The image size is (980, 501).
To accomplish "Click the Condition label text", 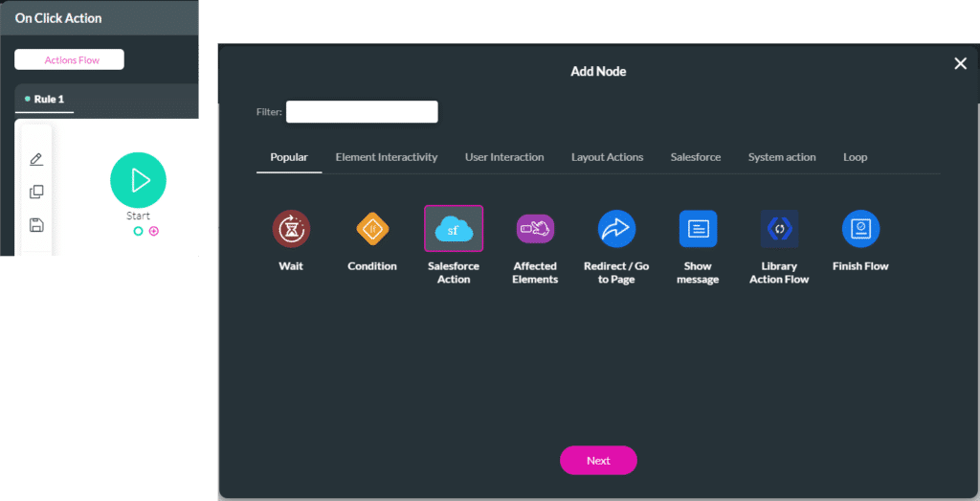I will [372, 266].
